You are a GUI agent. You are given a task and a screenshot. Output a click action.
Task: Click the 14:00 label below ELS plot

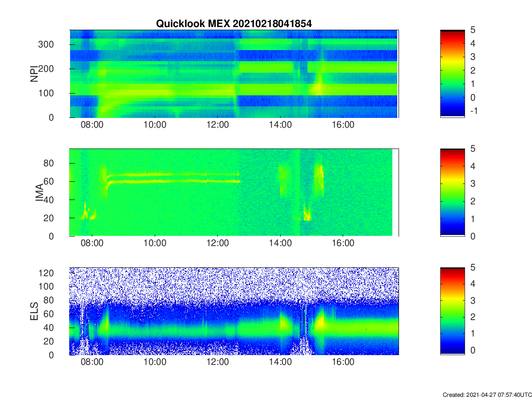280,362
